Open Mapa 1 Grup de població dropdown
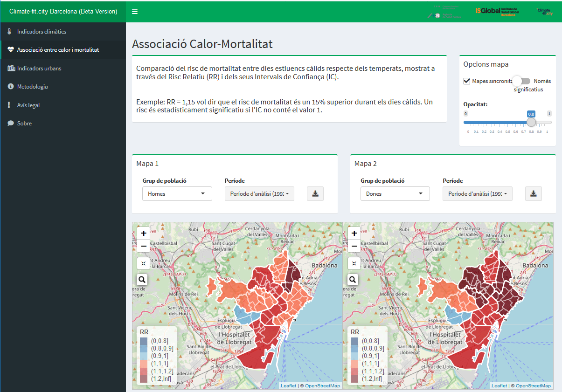Viewport: 562px width, 392px height. click(x=177, y=194)
